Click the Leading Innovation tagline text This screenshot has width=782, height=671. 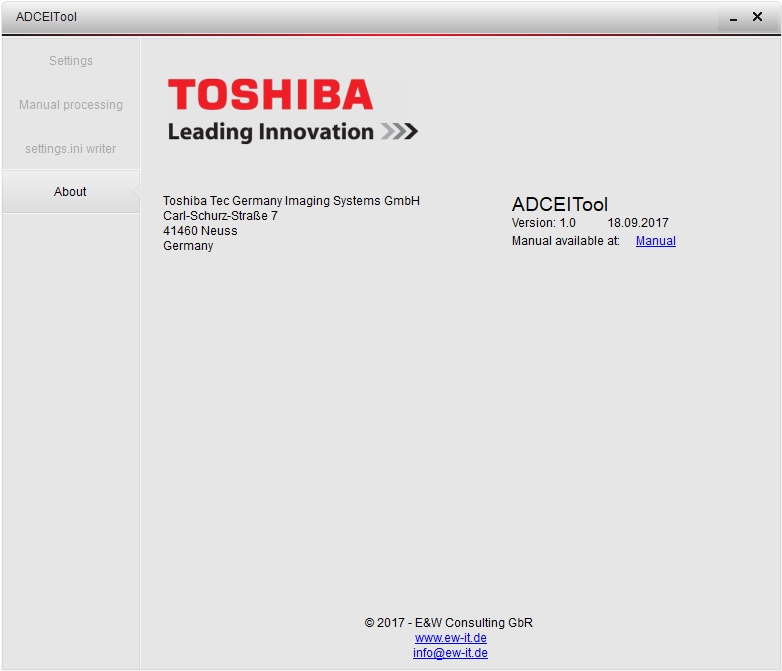(x=270, y=132)
